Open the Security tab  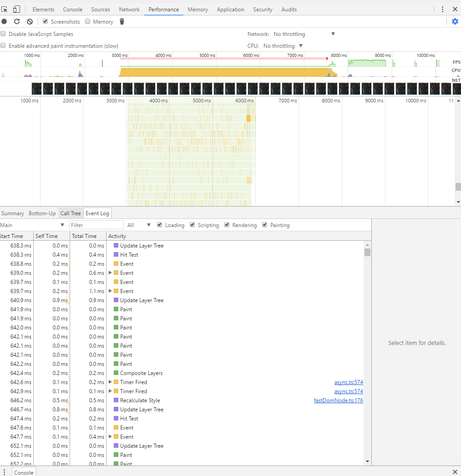click(263, 10)
